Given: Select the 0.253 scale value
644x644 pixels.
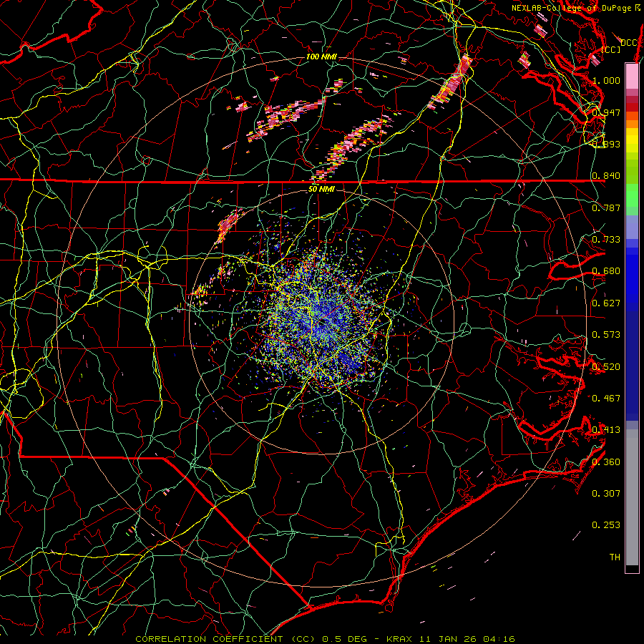Looking at the screenshot, I should (606, 525).
